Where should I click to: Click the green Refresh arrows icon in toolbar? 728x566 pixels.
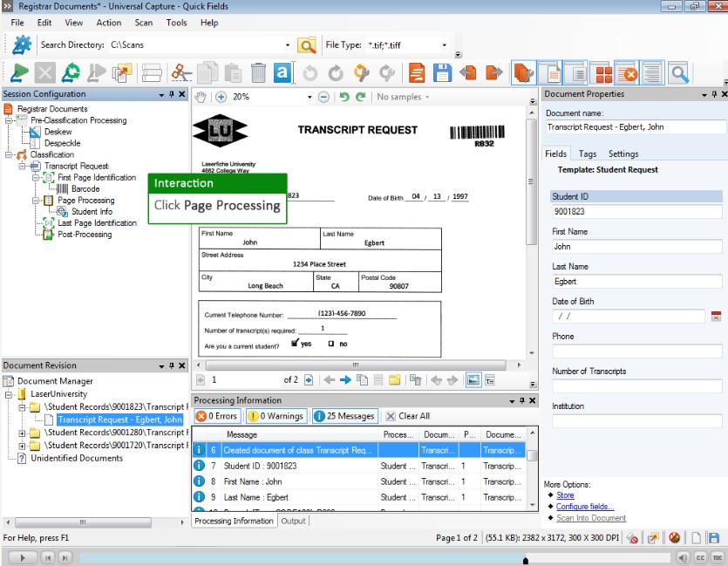71,73
